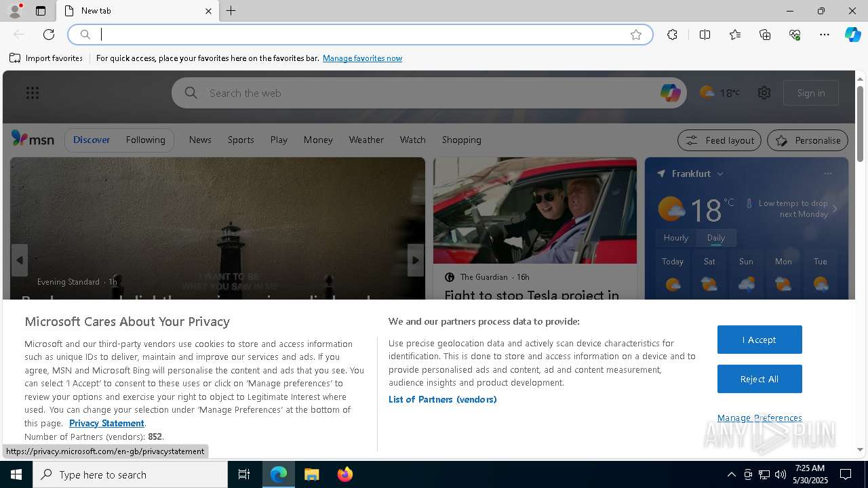The width and height of the screenshot is (868, 488).
Task: Expand the Frankfurt location dropdown
Action: pos(720,174)
